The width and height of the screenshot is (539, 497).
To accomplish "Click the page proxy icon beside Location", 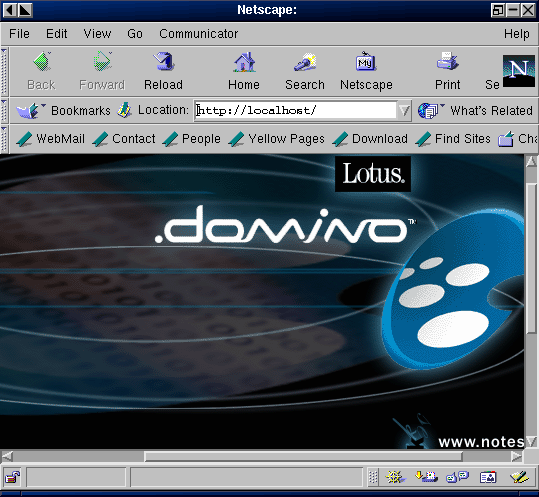I will pos(124,110).
